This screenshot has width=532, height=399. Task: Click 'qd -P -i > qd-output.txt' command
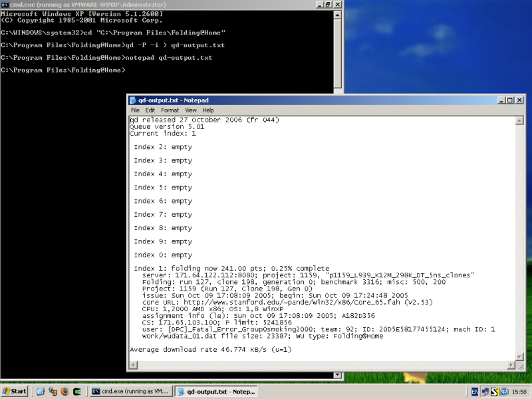pos(175,45)
